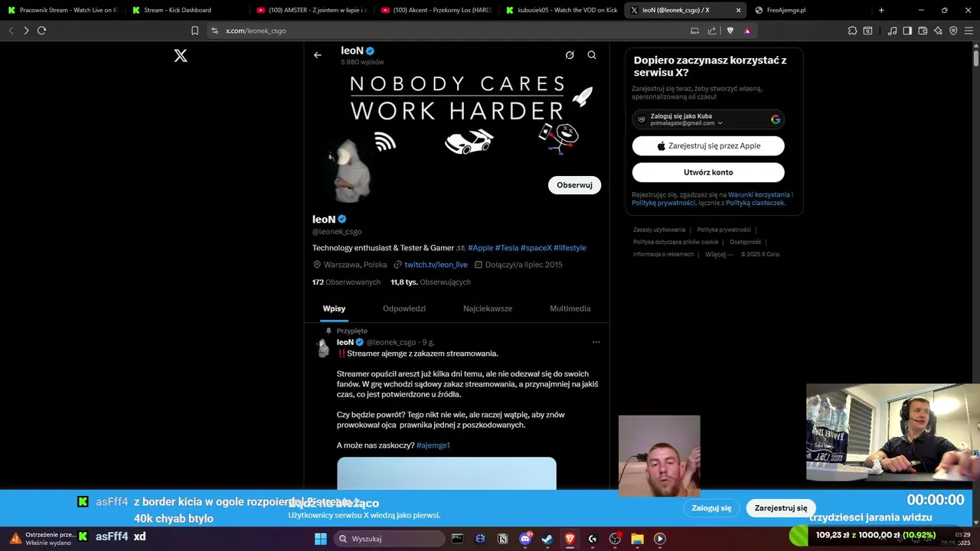Screen dimensions: 980x551
Task: Click the Windows Start button
Action: [321, 539]
